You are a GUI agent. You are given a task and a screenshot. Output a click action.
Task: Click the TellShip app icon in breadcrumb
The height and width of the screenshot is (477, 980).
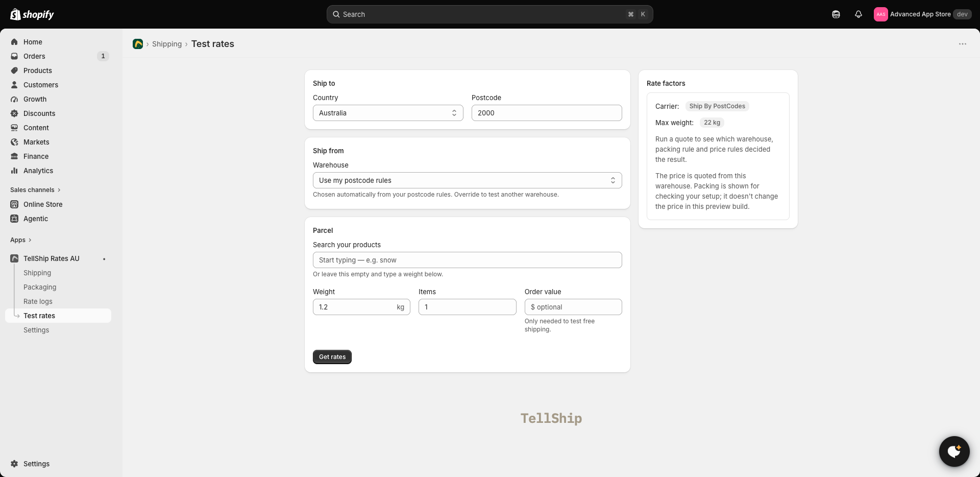(138, 44)
